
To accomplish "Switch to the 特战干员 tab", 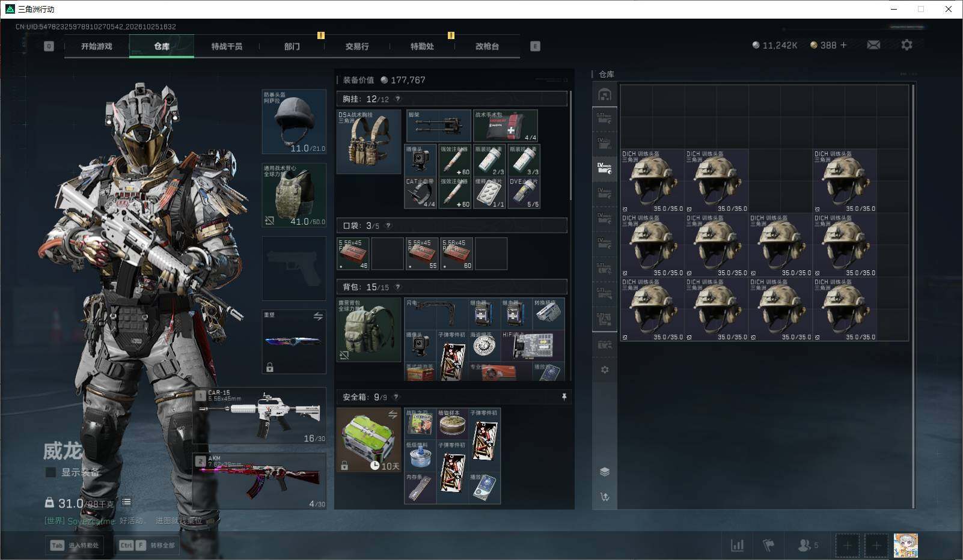I will [x=227, y=46].
